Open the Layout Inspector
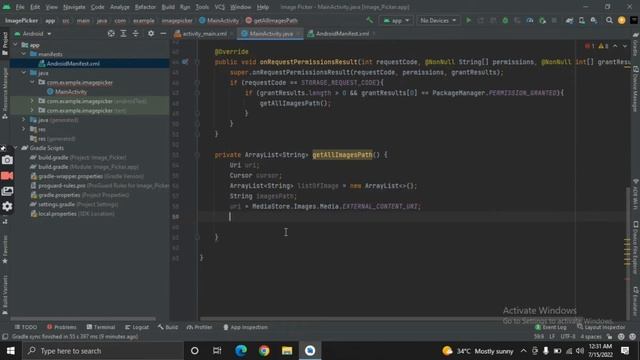640x360 pixels. click(601, 327)
